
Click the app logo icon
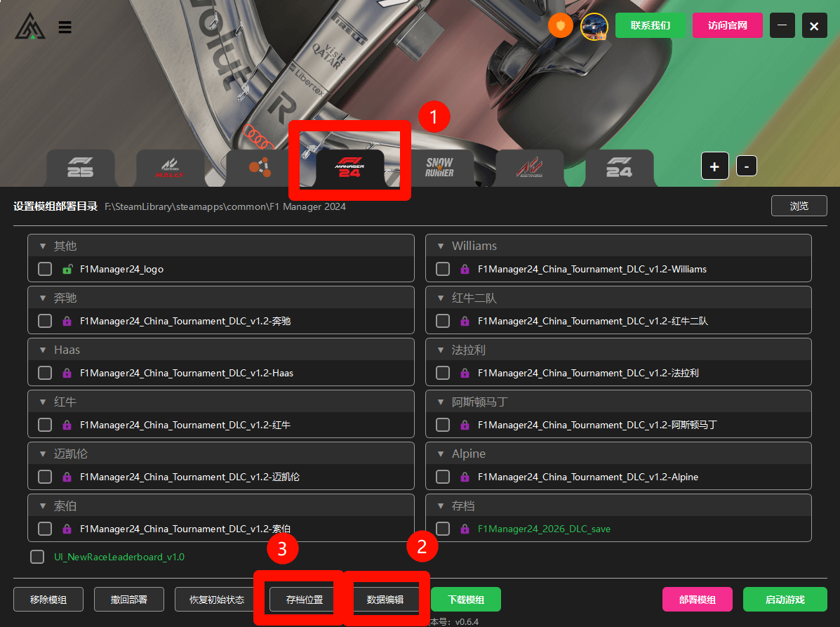pos(30,26)
